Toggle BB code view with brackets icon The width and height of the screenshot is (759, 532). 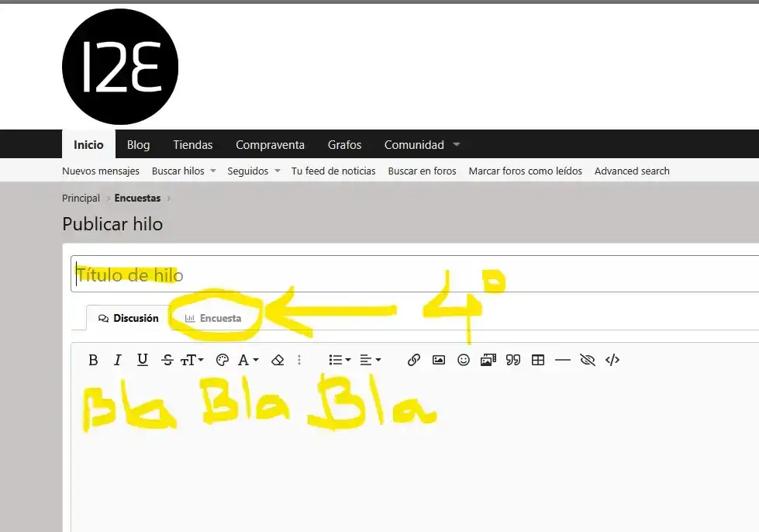click(x=612, y=360)
